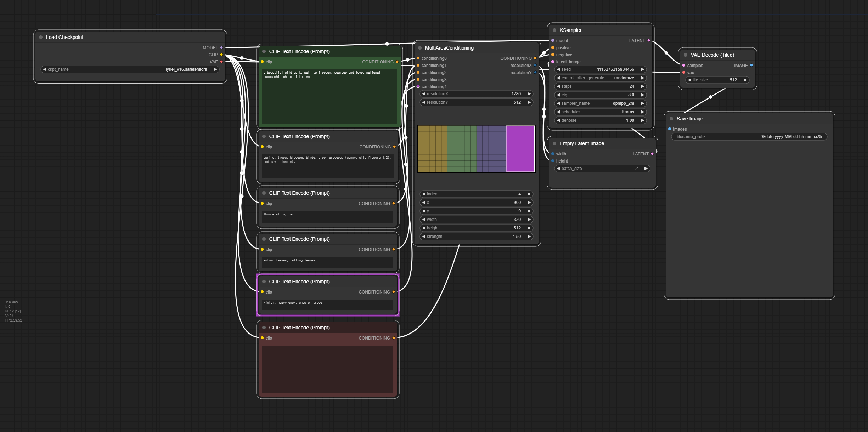Viewport: 868px width, 432px height.
Task: Click the width input socket on Empty Latent Image
Action: pos(553,154)
